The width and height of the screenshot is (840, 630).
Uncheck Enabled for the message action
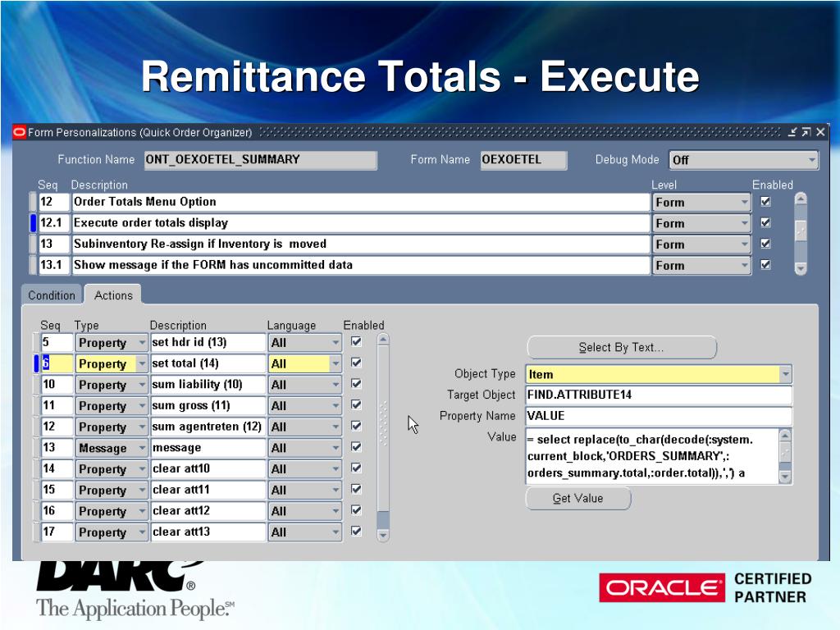coord(356,447)
